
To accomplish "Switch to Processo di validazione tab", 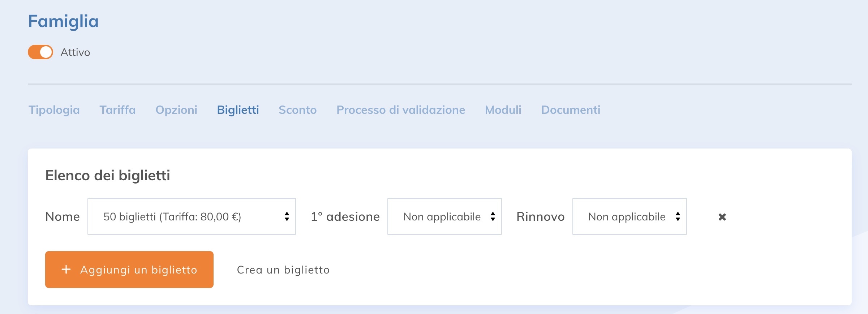I will (x=400, y=110).
